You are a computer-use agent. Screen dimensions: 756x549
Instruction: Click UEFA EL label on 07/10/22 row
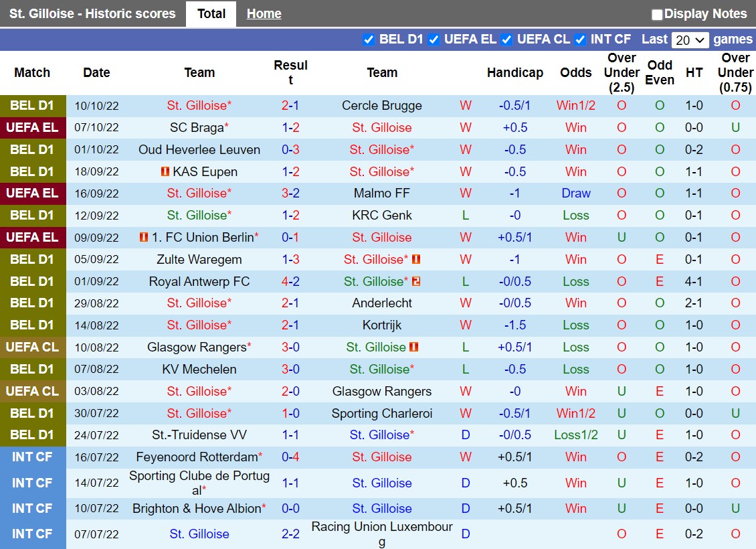pyautogui.click(x=33, y=128)
